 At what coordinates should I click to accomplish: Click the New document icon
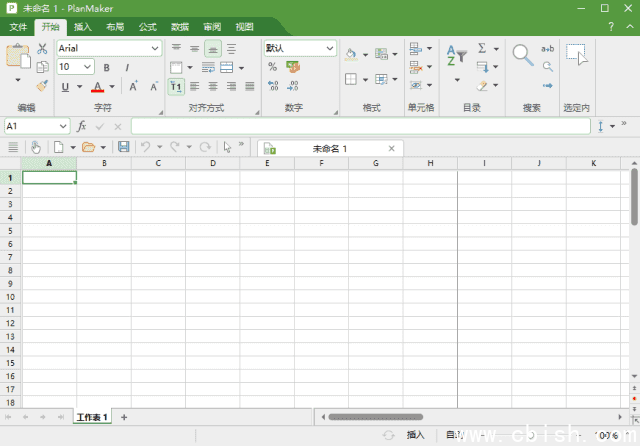58,146
